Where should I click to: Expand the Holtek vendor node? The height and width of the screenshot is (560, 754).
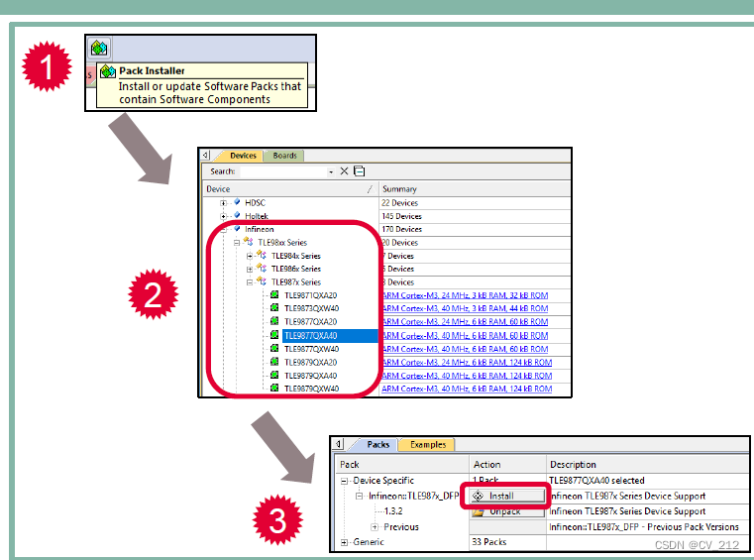click(x=224, y=216)
